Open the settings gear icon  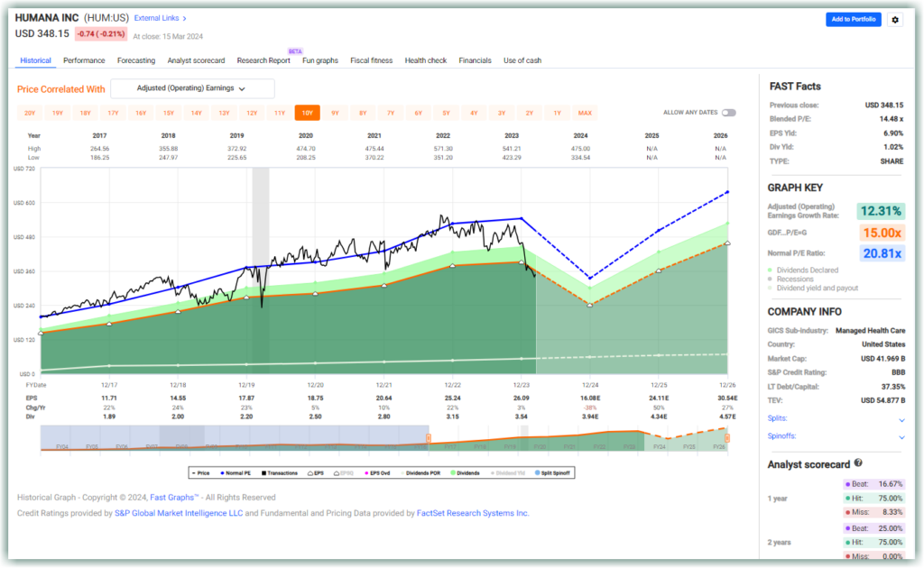click(x=894, y=20)
